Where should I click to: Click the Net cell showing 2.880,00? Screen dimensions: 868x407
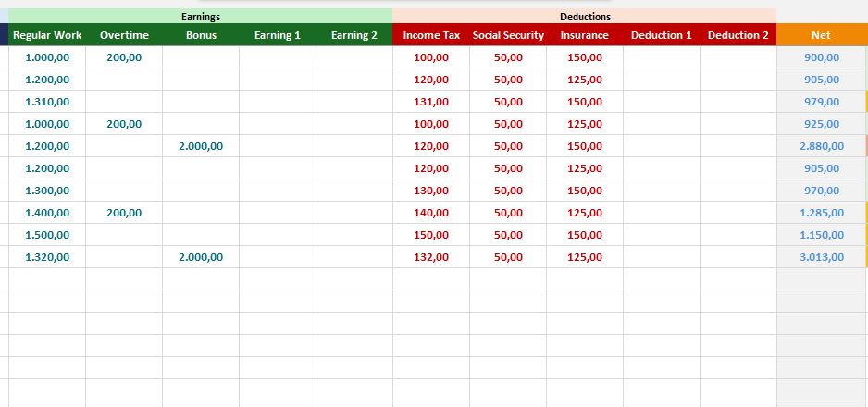point(821,146)
